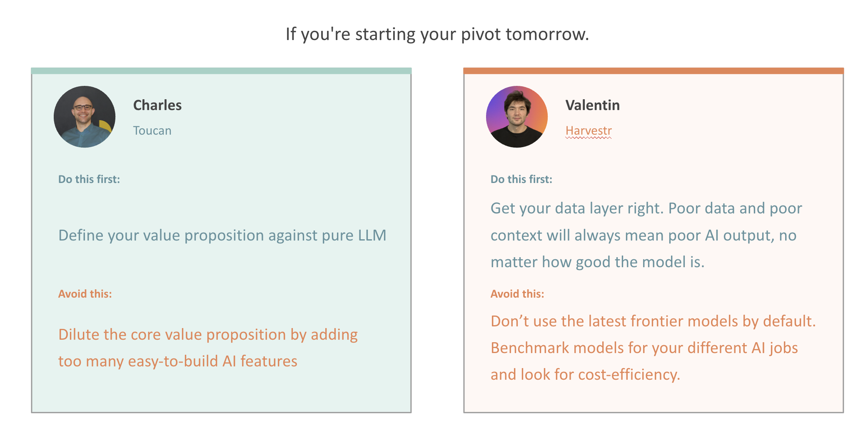Screen dimensions: 868x431
Task: Select the 'Get your data layer right' paragraph
Action: [646, 235]
